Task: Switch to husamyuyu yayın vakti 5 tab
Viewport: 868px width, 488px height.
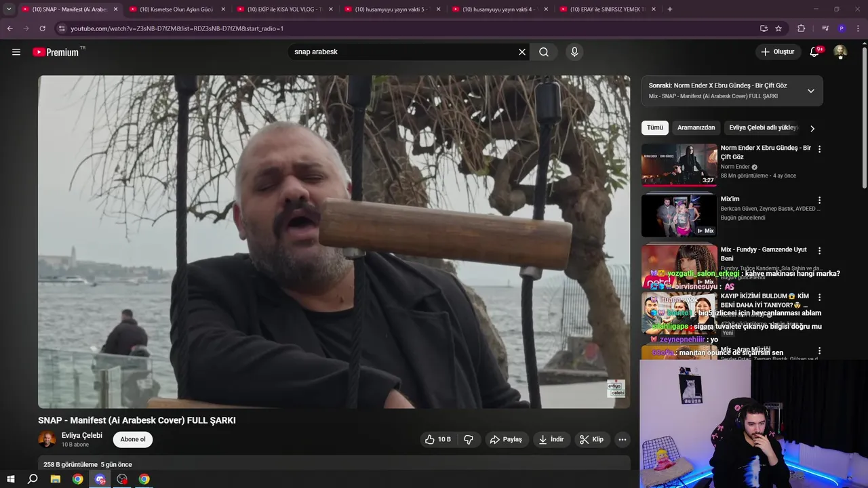Action: coord(391,9)
